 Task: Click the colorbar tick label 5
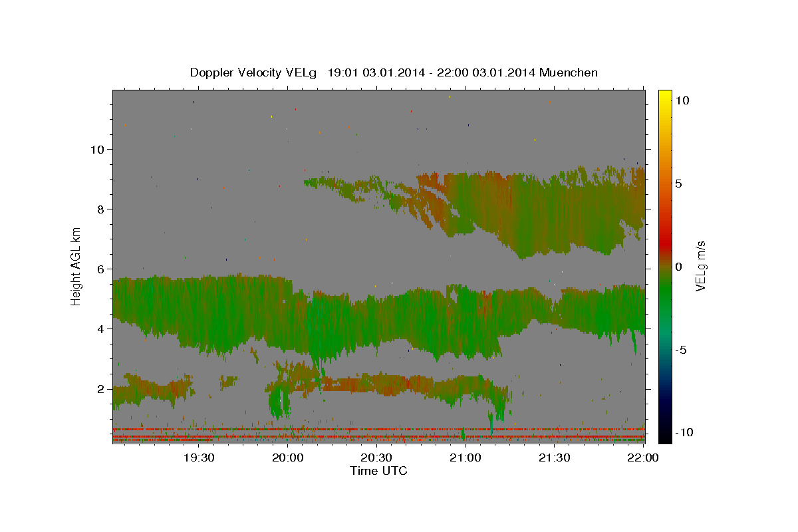(678, 184)
